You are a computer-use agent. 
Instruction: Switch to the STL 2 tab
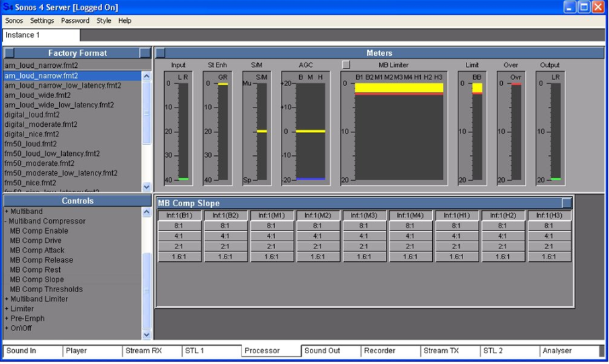pos(510,351)
